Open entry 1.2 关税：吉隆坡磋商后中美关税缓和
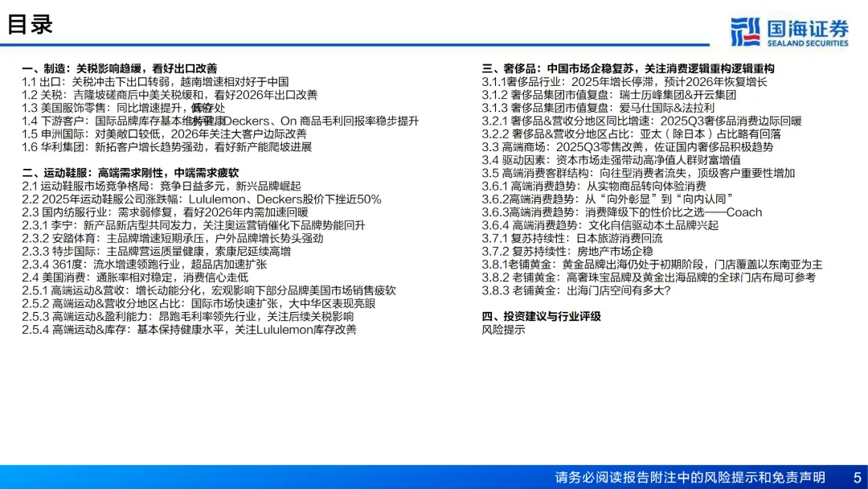 coord(170,95)
